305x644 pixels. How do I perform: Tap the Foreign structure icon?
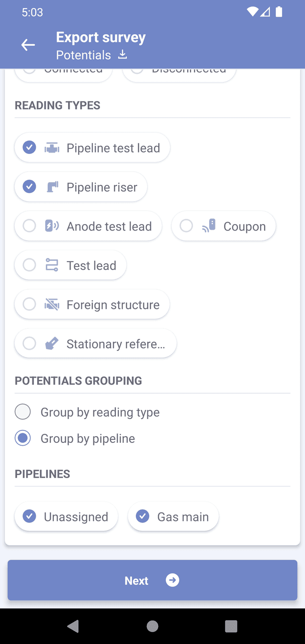[x=51, y=304]
